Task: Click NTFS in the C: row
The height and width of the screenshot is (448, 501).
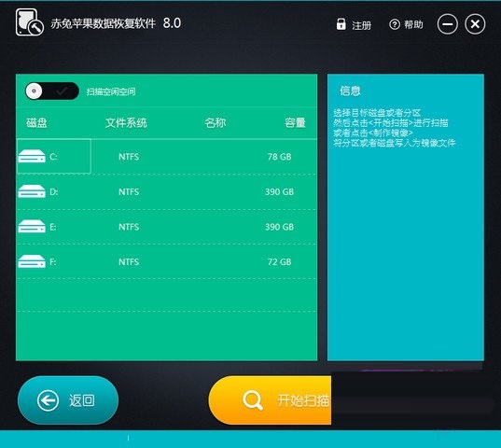Action: 129,157
